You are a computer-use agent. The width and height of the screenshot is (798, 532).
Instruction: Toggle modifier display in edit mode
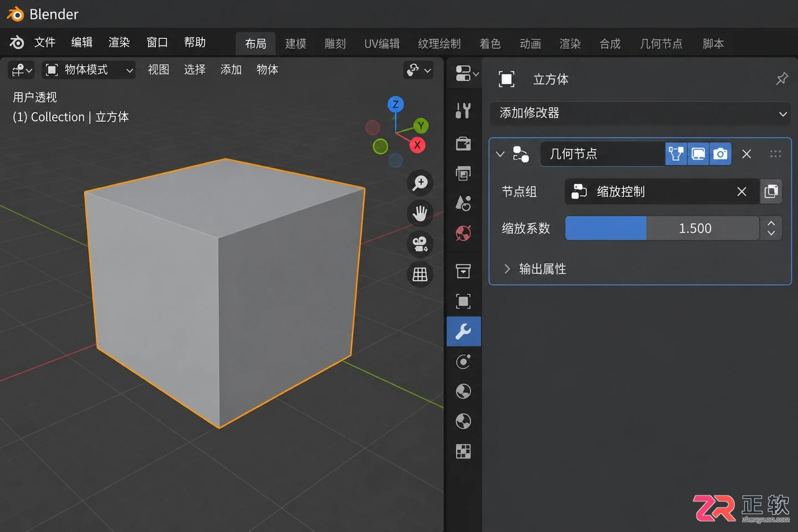click(676, 154)
